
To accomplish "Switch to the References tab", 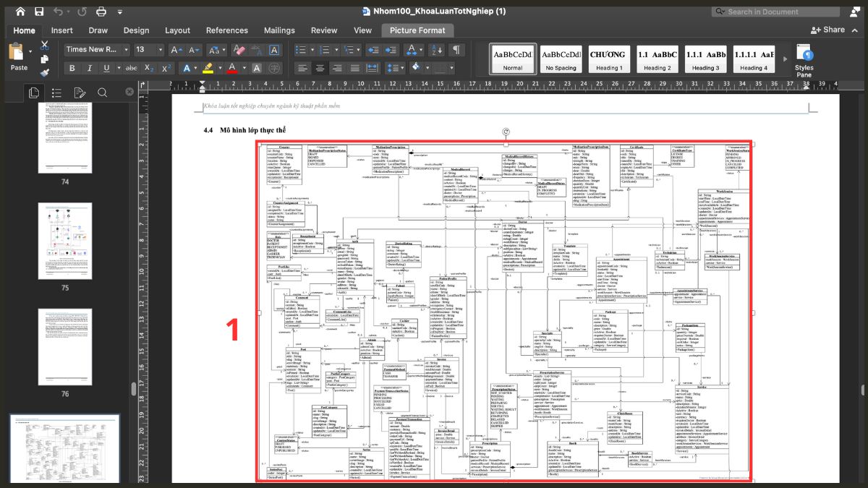I will (x=226, y=30).
